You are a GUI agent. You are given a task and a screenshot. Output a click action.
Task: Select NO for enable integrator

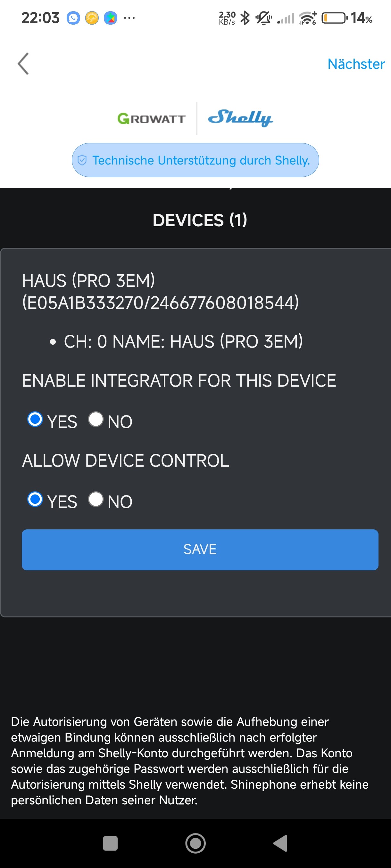tap(96, 419)
